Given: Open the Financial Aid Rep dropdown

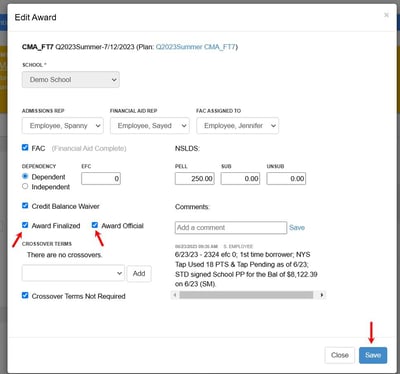Looking at the screenshot, I should coord(150,126).
